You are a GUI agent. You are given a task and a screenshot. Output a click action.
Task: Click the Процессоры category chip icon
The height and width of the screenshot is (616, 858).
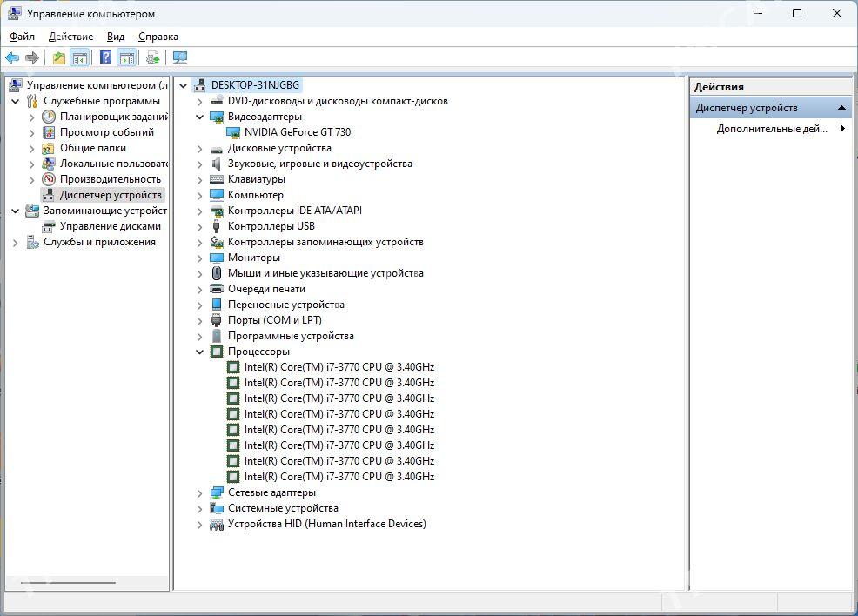click(x=217, y=352)
